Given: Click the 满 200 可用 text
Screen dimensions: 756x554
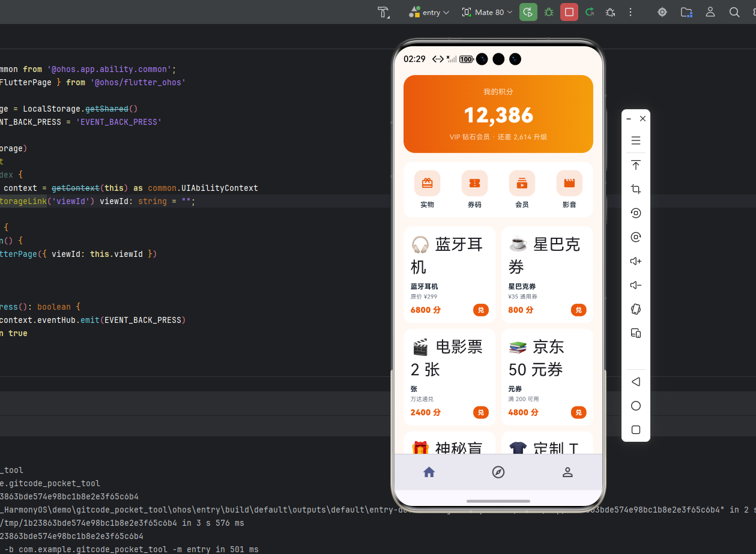Looking at the screenshot, I should pyautogui.click(x=524, y=399).
